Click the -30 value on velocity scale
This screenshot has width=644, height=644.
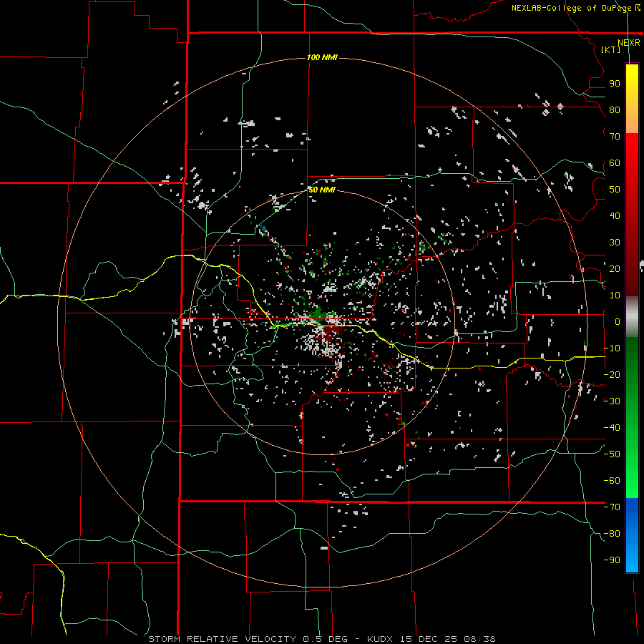[612, 401]
